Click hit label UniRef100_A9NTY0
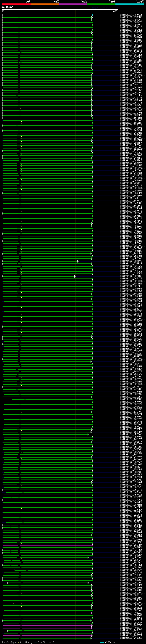Viewport: 146px width, 644px height. [131, 47]
